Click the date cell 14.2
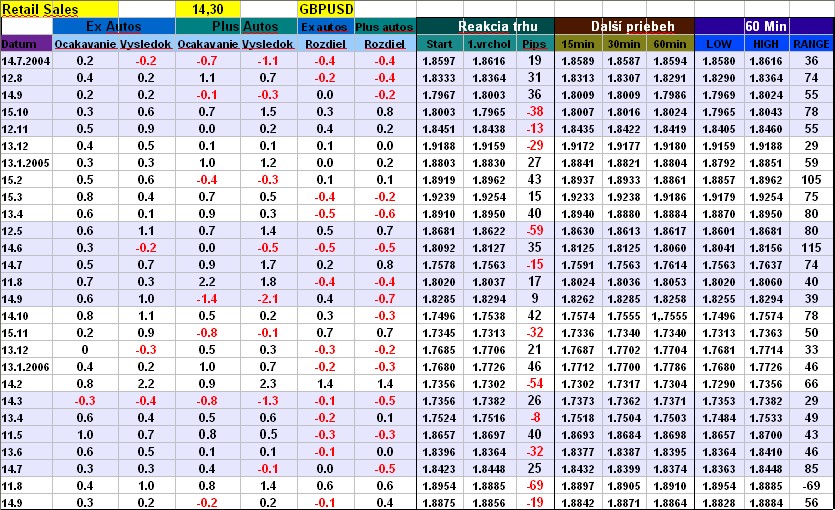835x510 pixels. coord(26,384)
